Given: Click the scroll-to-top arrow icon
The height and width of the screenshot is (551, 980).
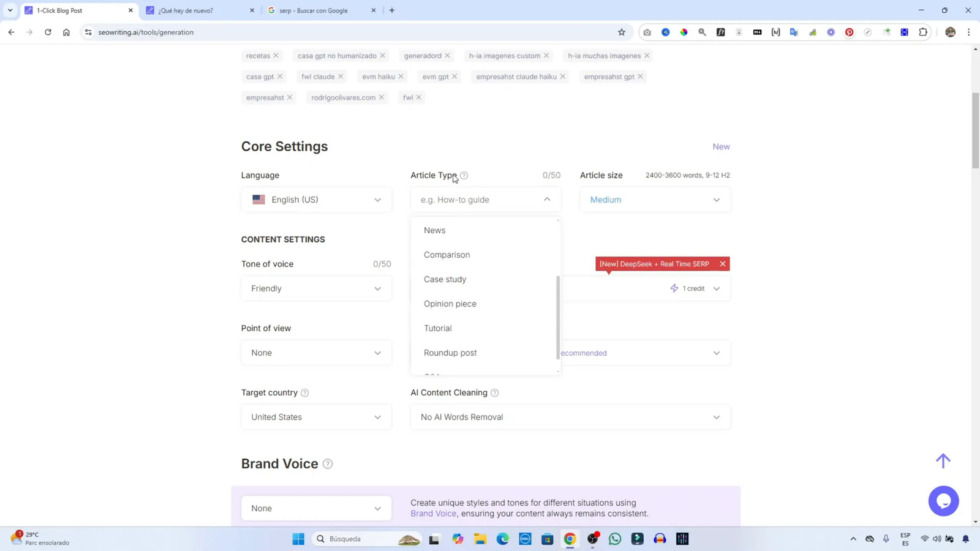Looking at the screenshot, I should (943, 460).
